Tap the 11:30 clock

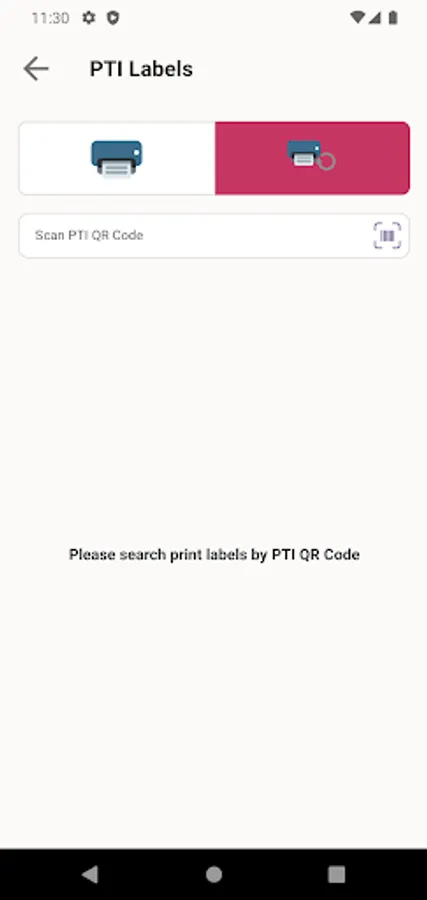[x=50, y=18]
